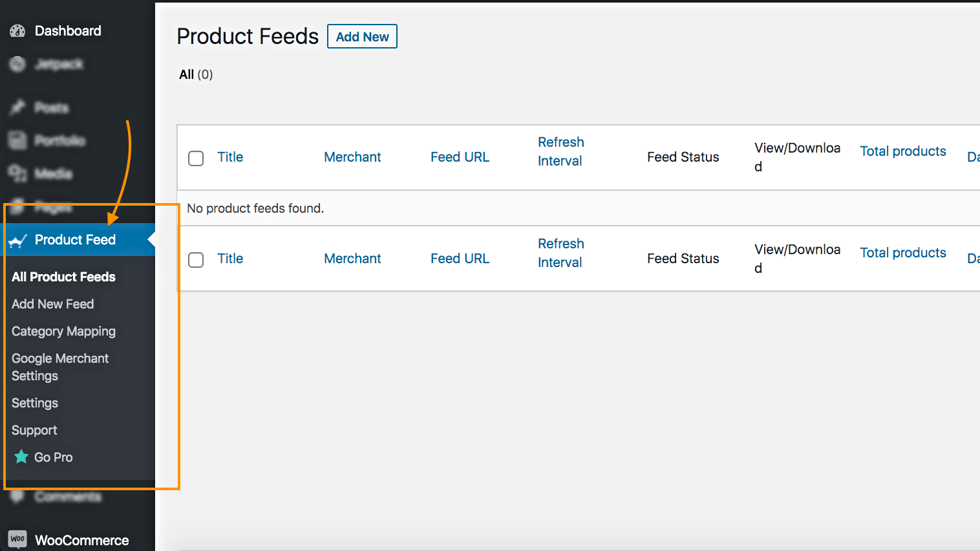Sort by Feed URL in footer row

pos(460,259)
